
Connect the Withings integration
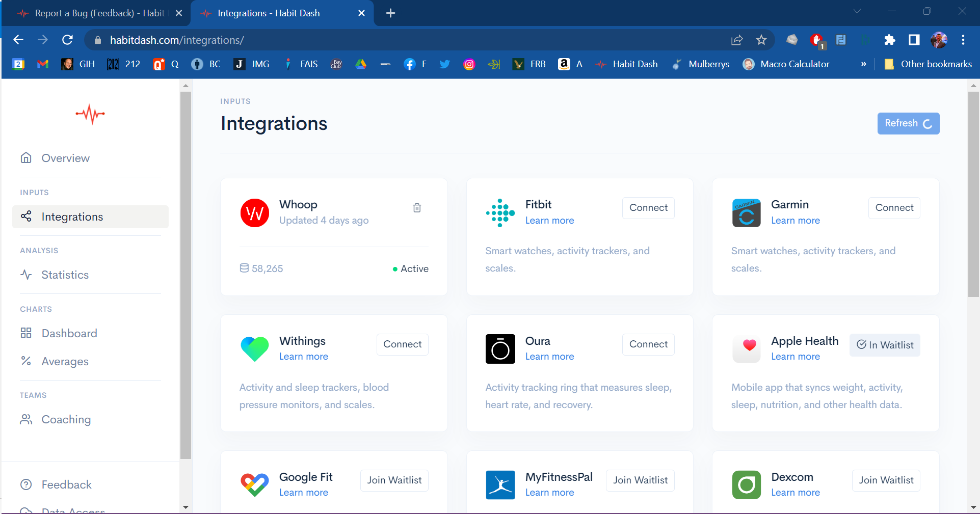click(402, 344)
